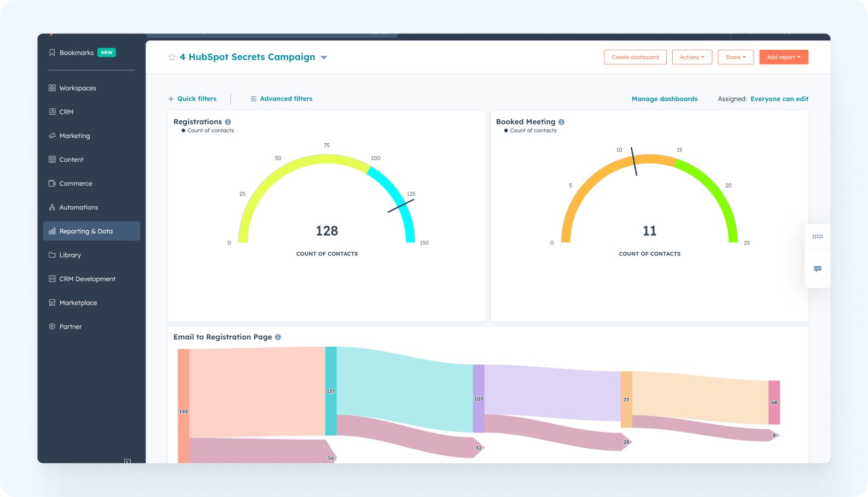Click the green segment of Booked Meeting gauge
The height and width of the screenshot is (497, 868).
click(714, 191)
